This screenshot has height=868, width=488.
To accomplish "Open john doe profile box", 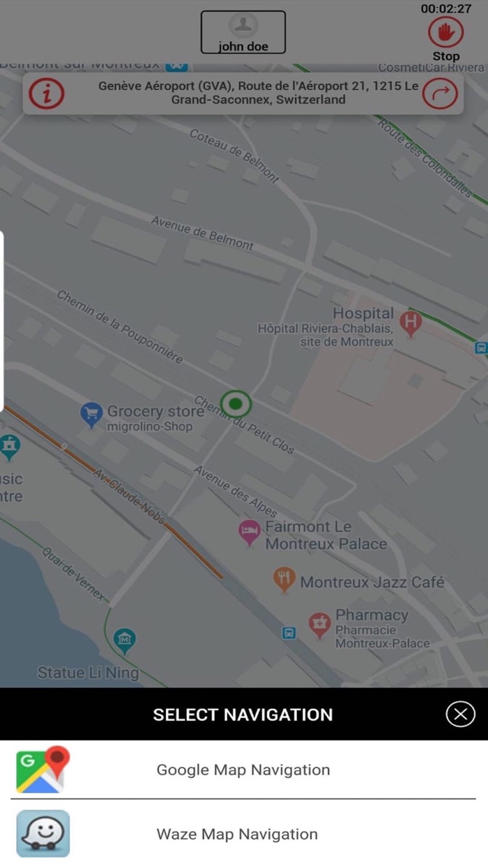I will point(243,32).
